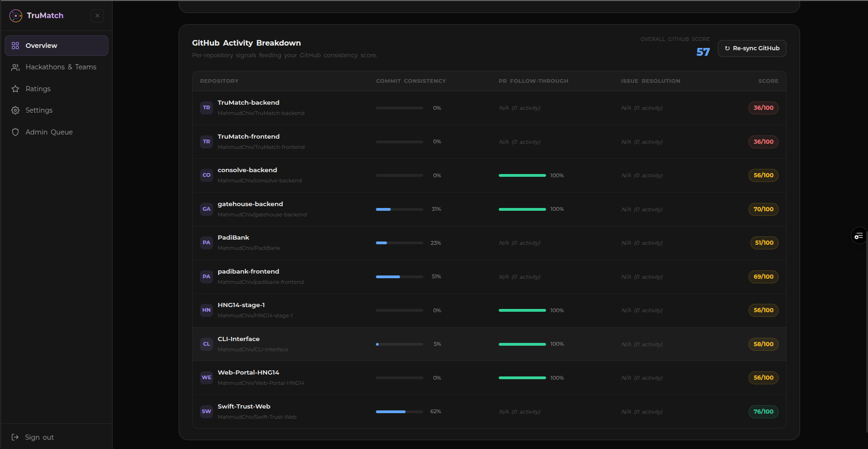Click the Issue Resolution column header
This screenshot has height=449, width=868.
pos(651,81)
